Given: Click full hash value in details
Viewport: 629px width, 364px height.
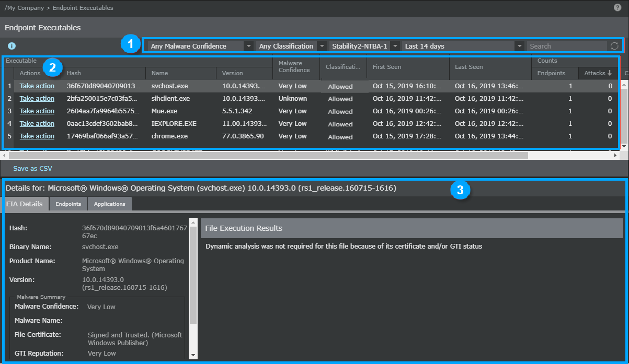Looking at the screenshot, I should tap(134, 232).
